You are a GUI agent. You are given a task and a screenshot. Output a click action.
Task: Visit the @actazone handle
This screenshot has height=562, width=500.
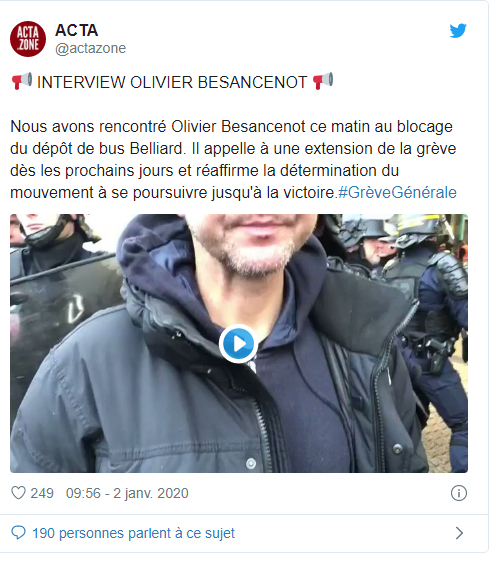pyautogui.click(x=90, y=48)
